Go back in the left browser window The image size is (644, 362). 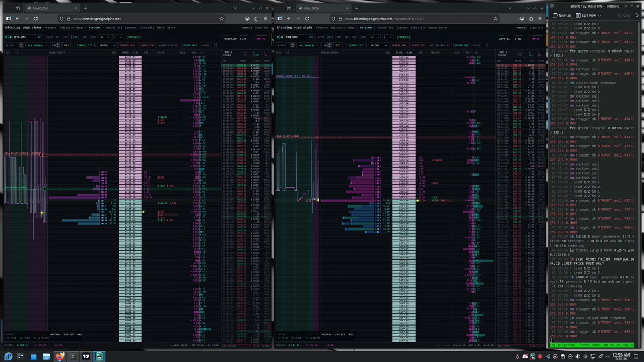click(18, 18)
